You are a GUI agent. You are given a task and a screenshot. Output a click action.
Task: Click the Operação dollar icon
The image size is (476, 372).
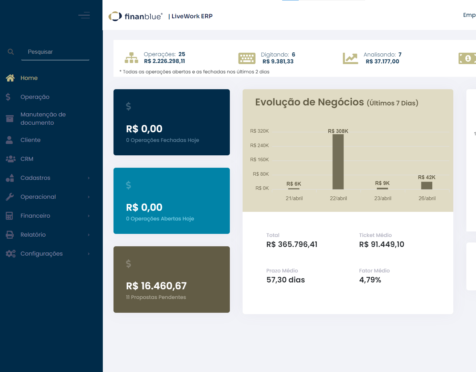[8, 97]
